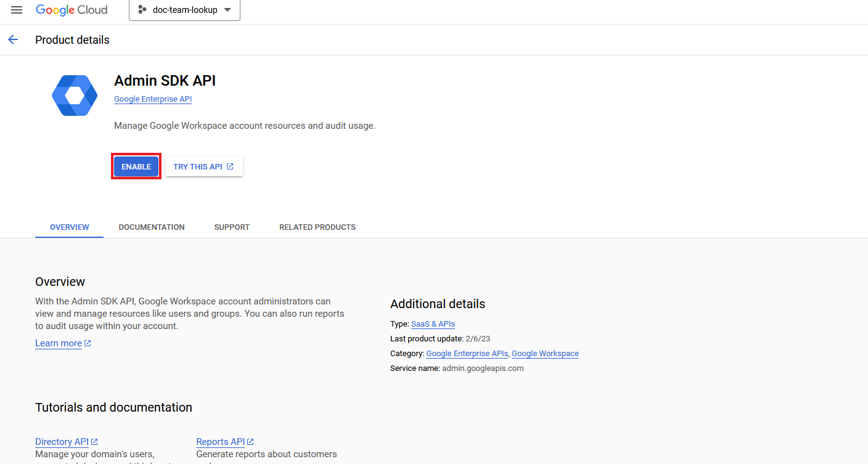Click the Google Cloud logo
868x464 pixels.
72,10
